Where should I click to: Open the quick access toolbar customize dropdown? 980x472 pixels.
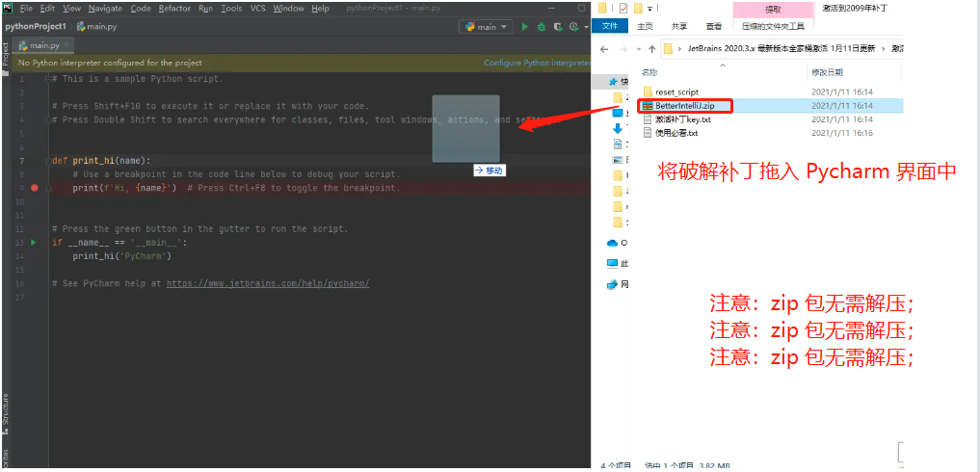(649, 9)
